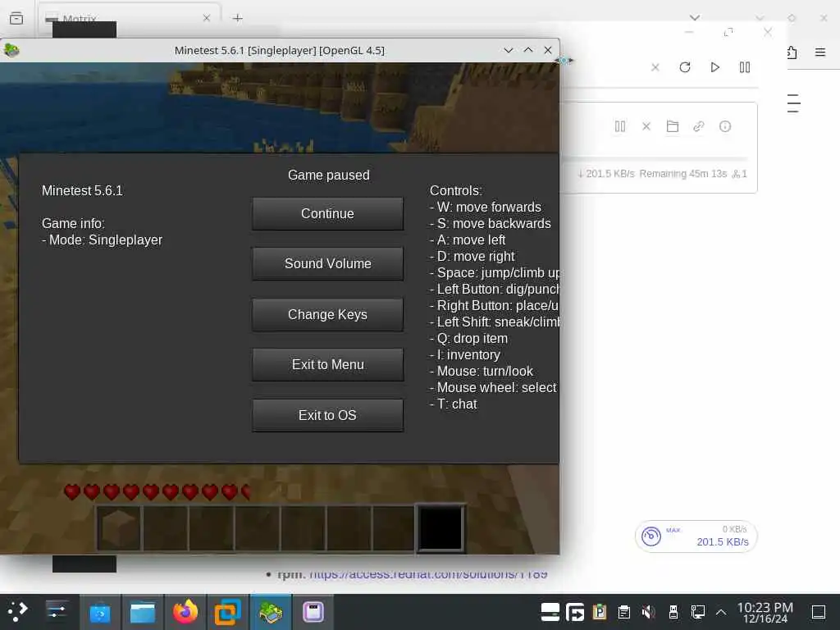Viewport: 840px width, 630px height.
Task: Click download task progress bar
Action: pos(654,159)
